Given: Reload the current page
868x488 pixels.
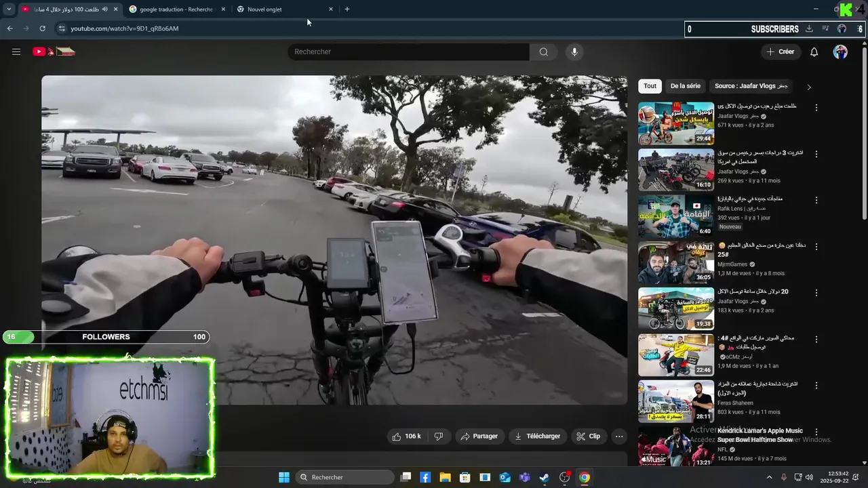Looking at the screenshot, I should (42, 28).
